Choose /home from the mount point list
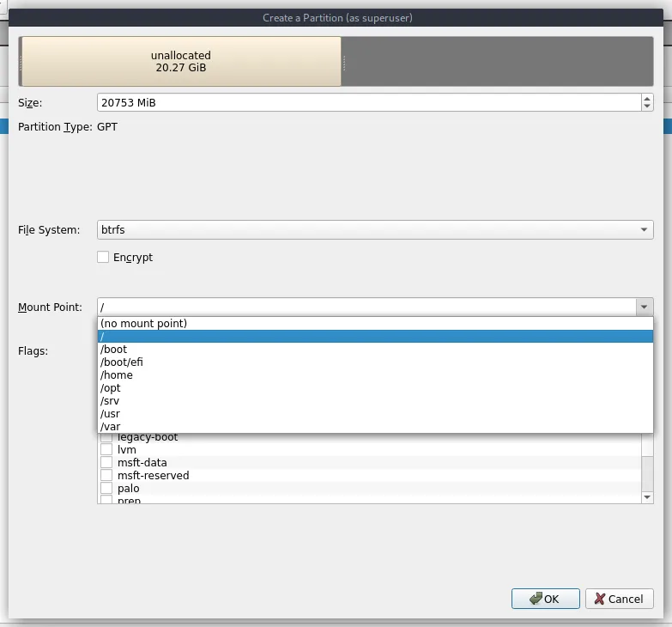The image size is (672, 627). (x=375, y=374)
